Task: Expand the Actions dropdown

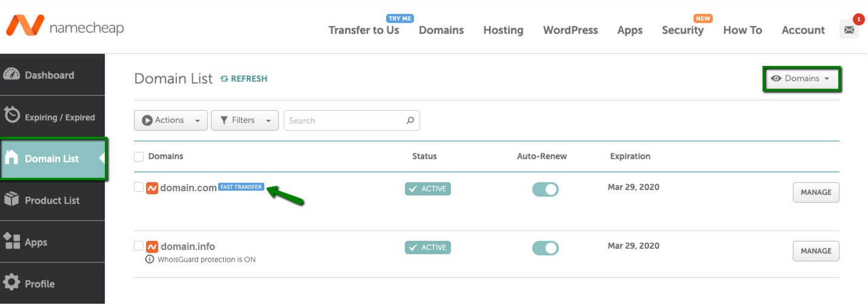Action: pos(171,120)
